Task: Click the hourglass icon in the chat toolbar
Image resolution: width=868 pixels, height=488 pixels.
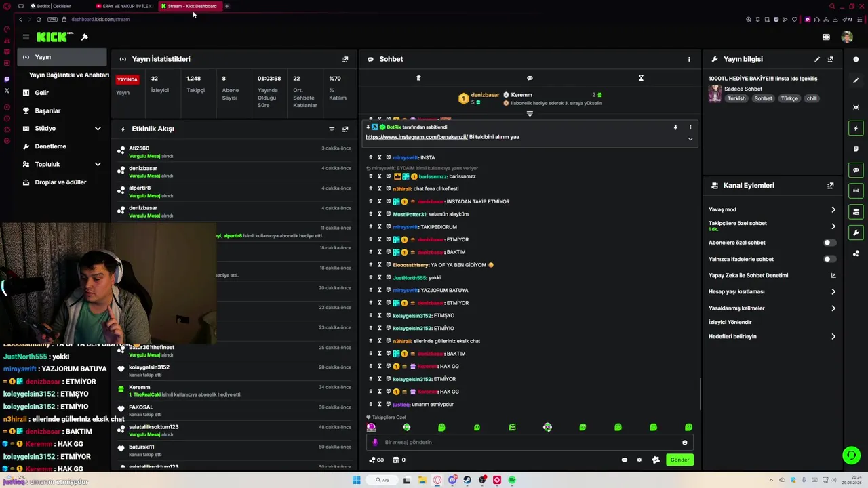Action: pyautogui.click(x=641, y=78)
